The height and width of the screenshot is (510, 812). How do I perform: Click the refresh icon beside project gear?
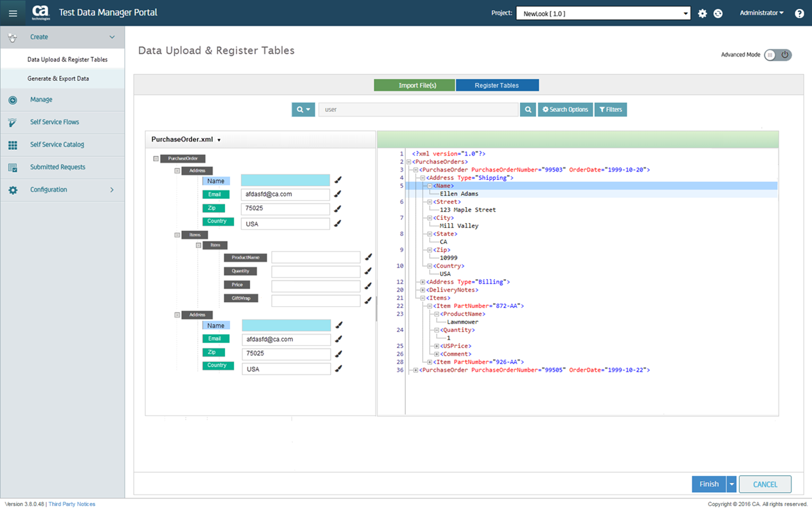point(718,14)
